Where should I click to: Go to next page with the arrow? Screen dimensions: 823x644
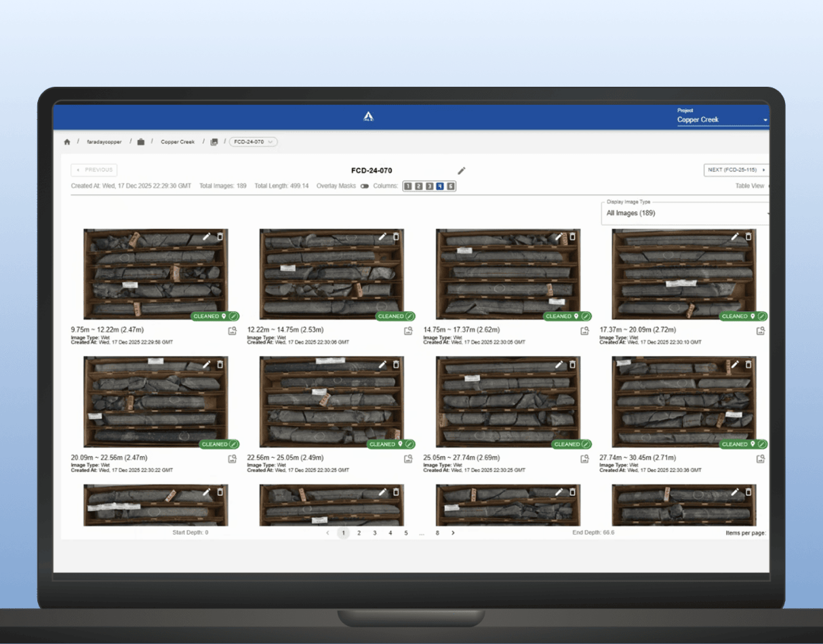point(453,533)
